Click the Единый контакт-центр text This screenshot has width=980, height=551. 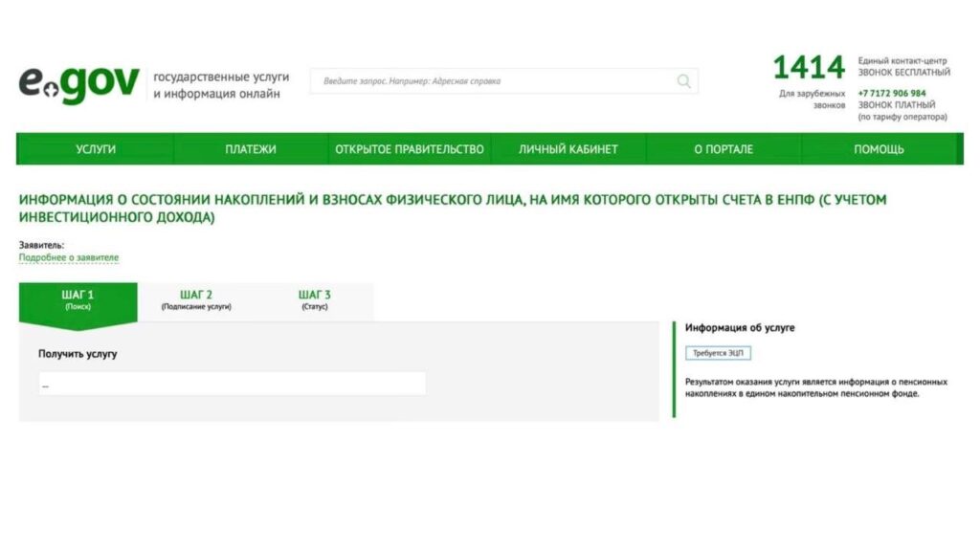coord(902,60)
